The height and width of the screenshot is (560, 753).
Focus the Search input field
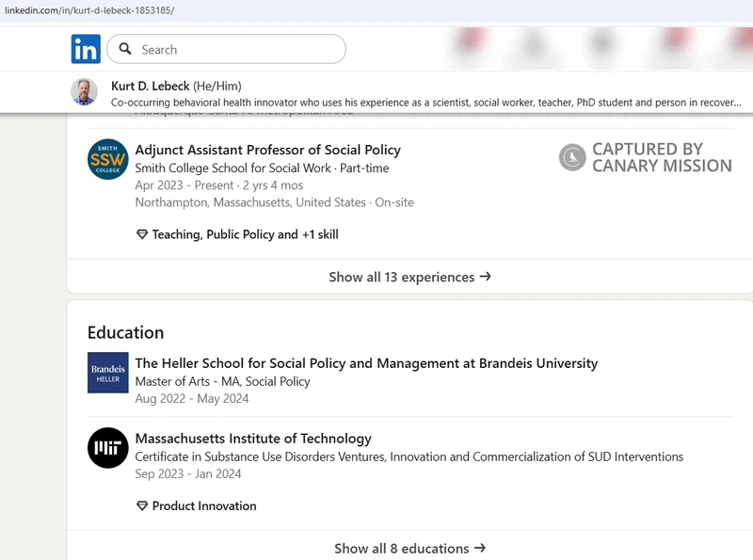[x=226, y=49]
